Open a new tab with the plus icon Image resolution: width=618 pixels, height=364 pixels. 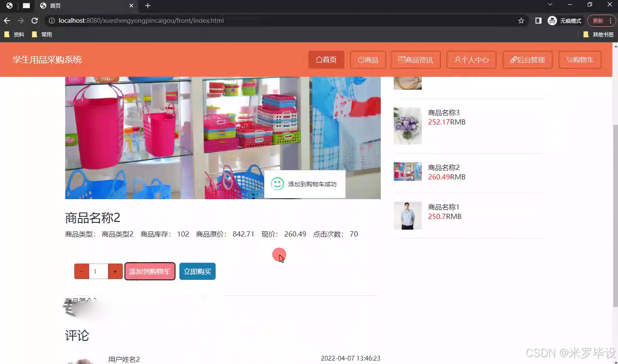pos(148,6)
